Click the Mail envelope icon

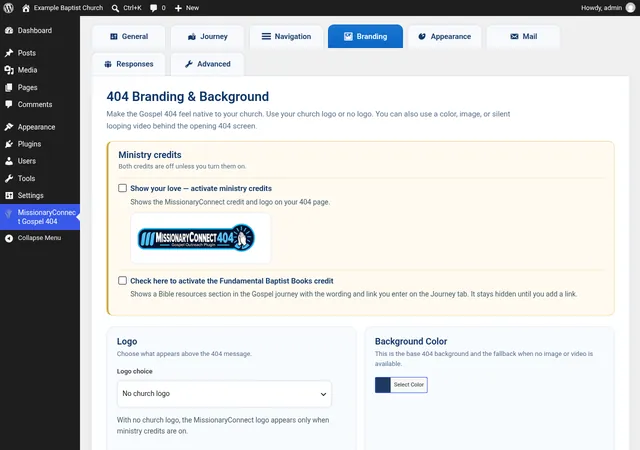coord(514,36)
